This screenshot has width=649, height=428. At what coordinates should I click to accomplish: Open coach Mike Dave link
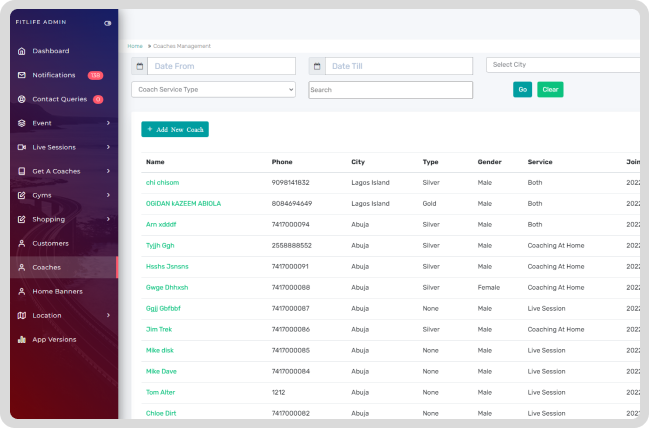161,371
